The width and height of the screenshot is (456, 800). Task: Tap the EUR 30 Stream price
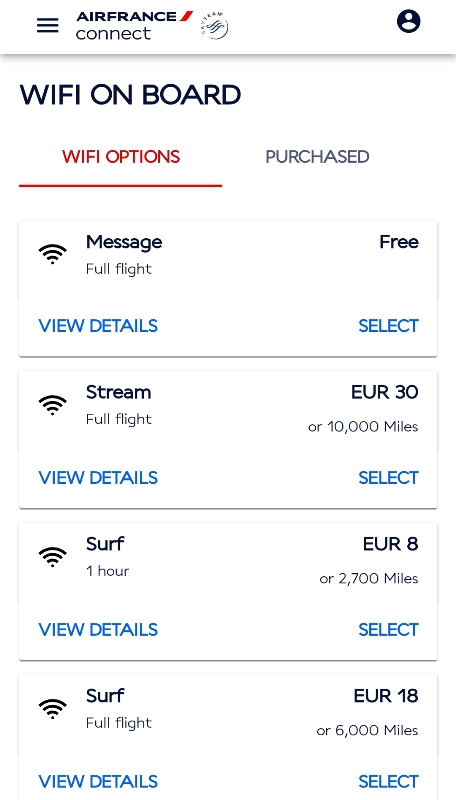click(x=385, y=392)
